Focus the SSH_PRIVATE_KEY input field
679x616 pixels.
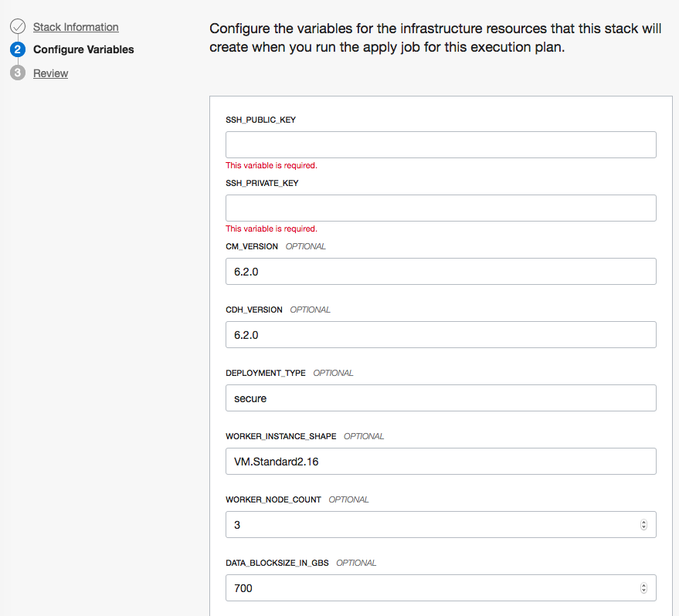(440, 208)
